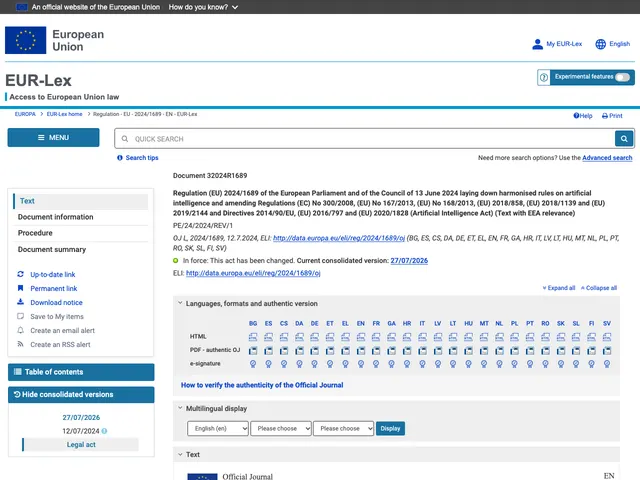The width and height of the screenshot is (640, 480).
Task: Click the ELI link below In force status
Action: (253, 273)
